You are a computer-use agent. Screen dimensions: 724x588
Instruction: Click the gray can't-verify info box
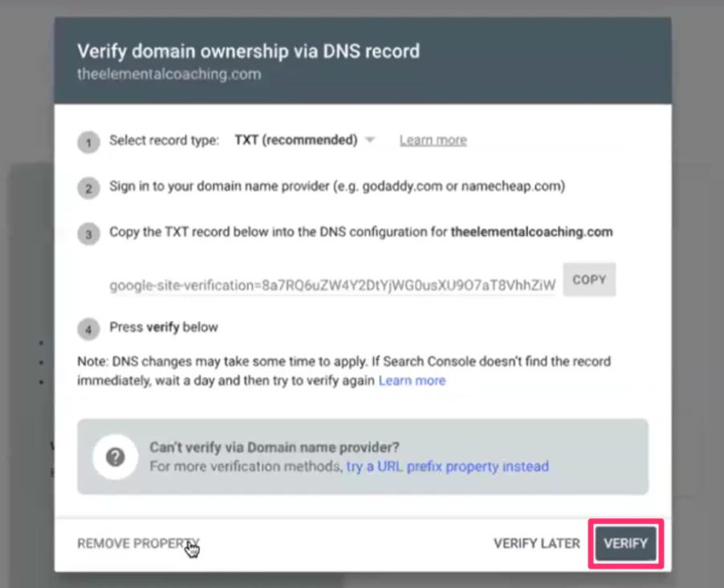point(362,456)
